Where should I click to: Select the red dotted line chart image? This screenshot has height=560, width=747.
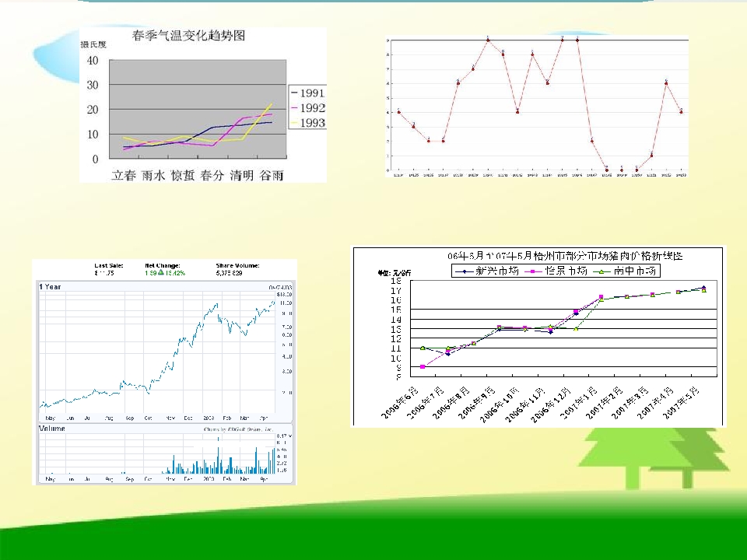pos(537,106)
